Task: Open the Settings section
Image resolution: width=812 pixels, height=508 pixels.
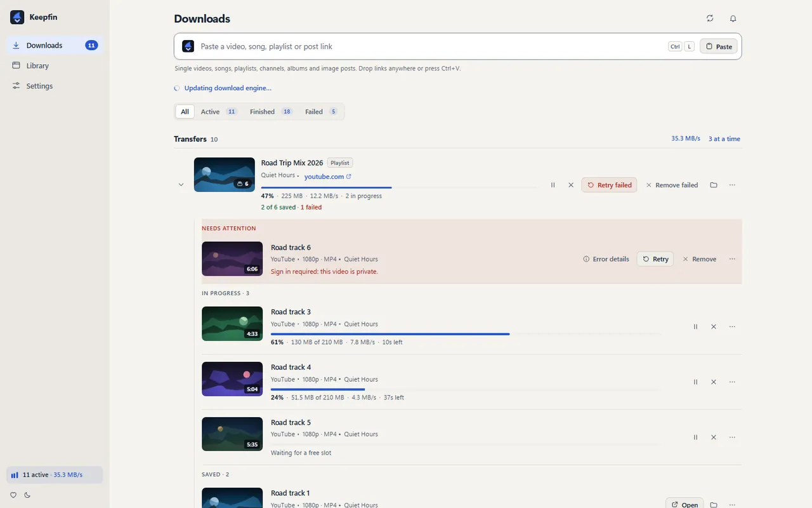Action: point(55,86)
